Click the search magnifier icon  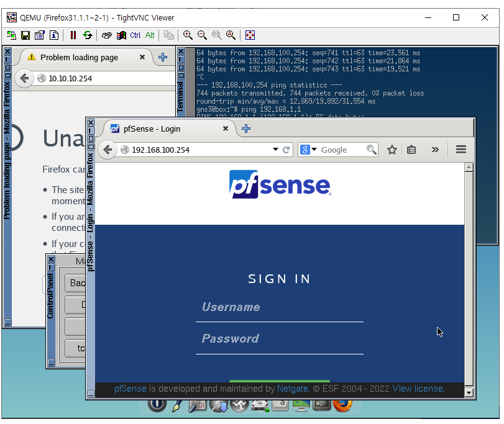[371, 150]
